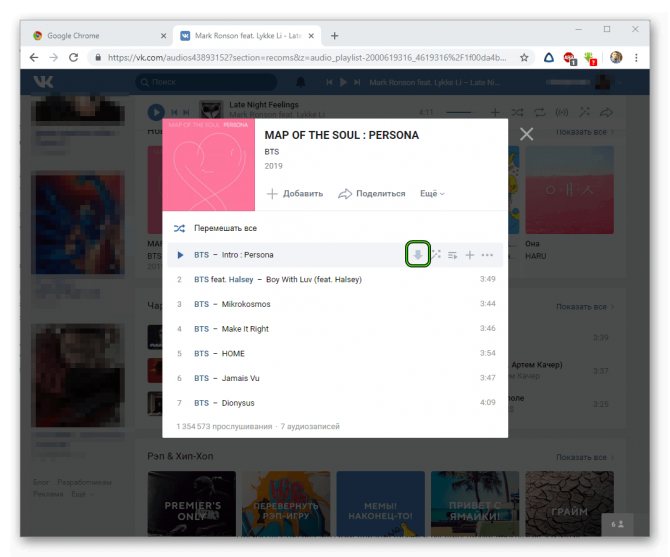The width and height of the screenshot is (670, 557).
Task: Open the online friends counter badge
Action: (617, 524)
